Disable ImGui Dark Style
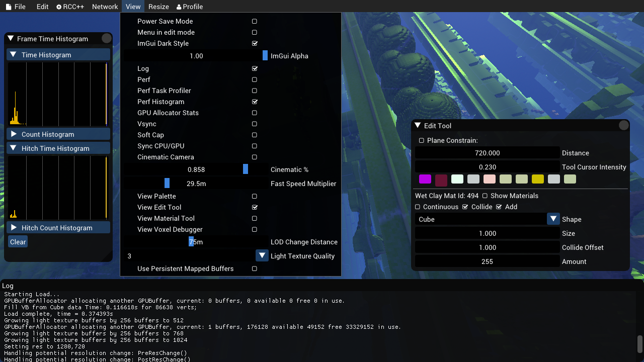The width and height of the screenshot is (644, 362). (x=255, y=44)
